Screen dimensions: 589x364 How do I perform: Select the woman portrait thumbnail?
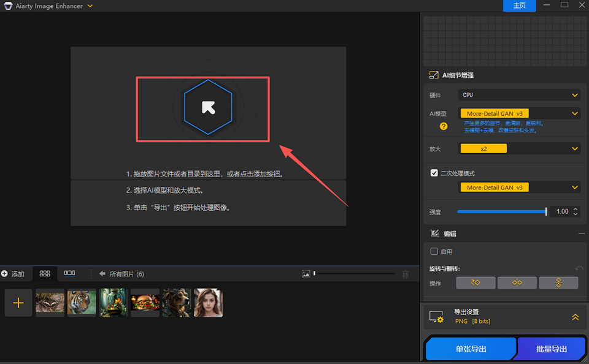(209, 303)
